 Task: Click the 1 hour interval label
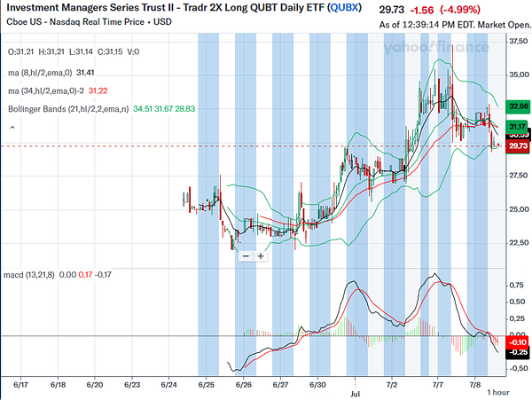click(498, 393)
